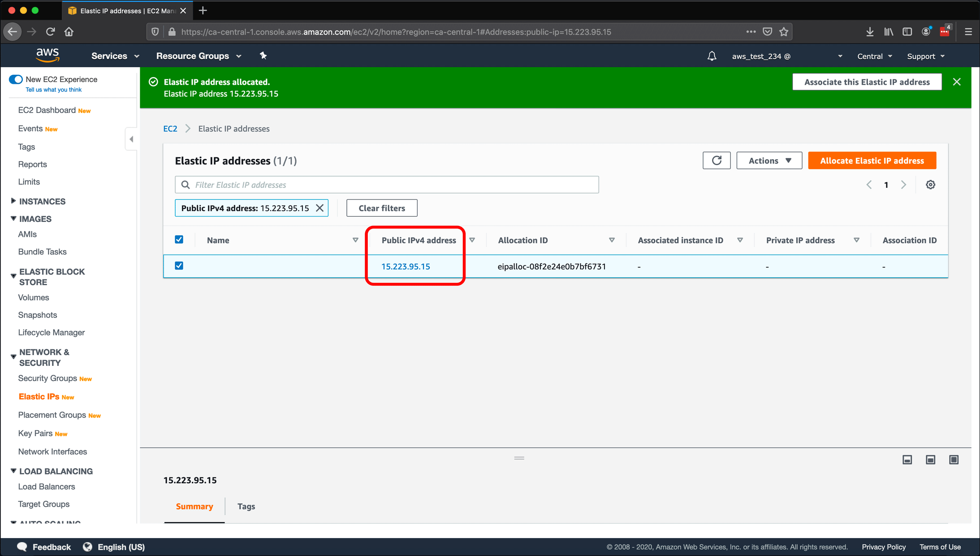Open the Feedback button in the footer
980x556 pixels.
pos(44,547)
